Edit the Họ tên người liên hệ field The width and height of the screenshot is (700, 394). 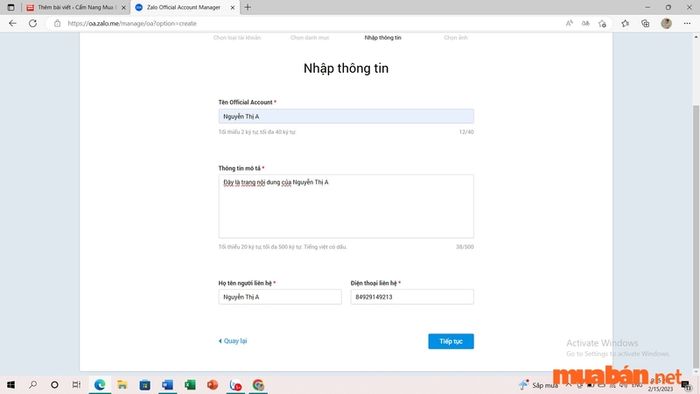280,297
